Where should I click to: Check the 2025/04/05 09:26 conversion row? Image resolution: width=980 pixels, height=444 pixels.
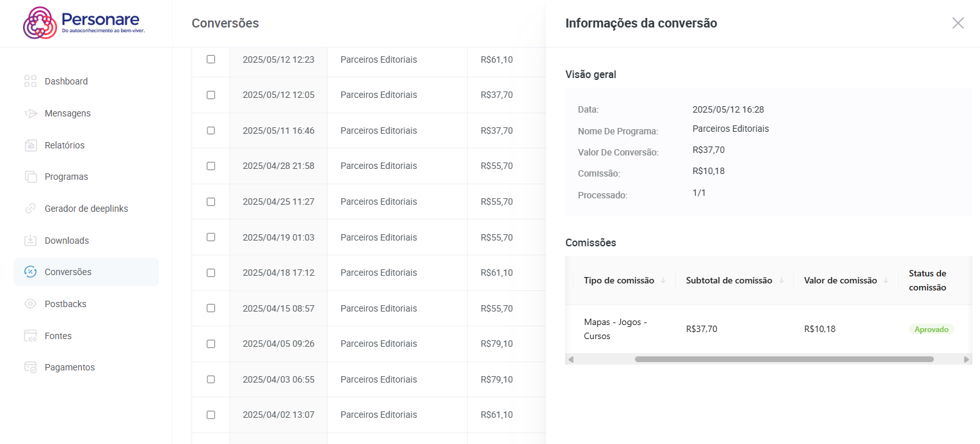[211, 344]
